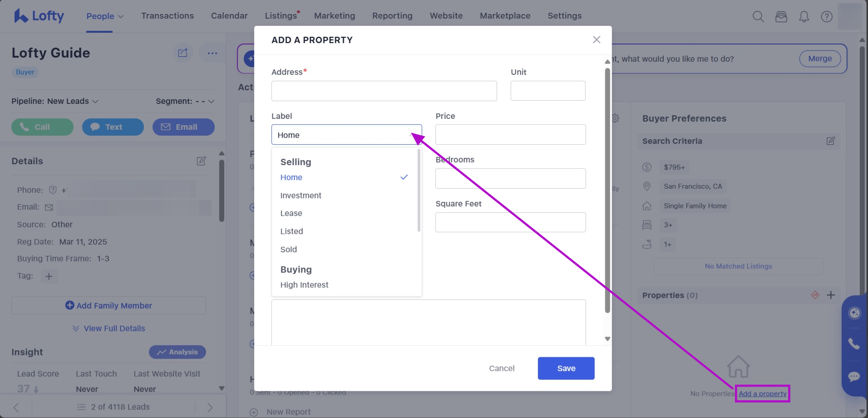Expand the Segment dropdown

185,101
